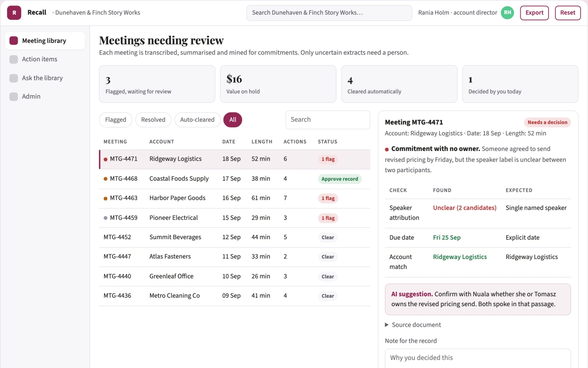Click the Admin sidebar icon
Viewport: 588px width, 368px height.
tap(14, 96)
